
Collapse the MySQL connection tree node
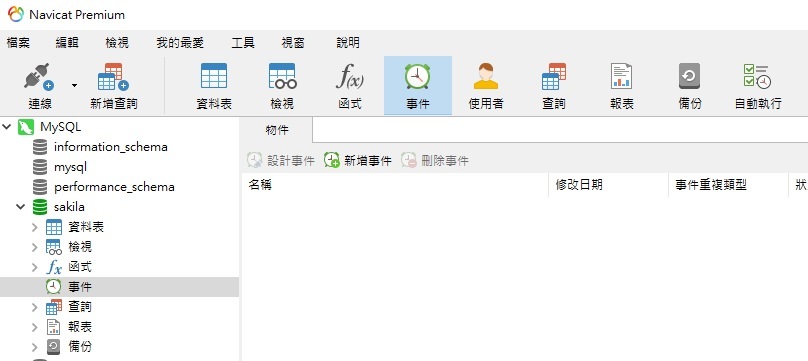7,127
